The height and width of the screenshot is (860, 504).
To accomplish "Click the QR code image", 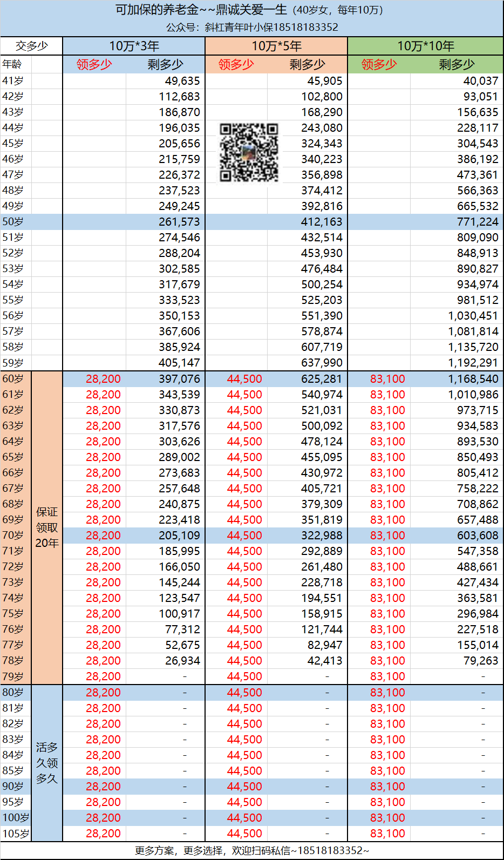I will 249,152.
